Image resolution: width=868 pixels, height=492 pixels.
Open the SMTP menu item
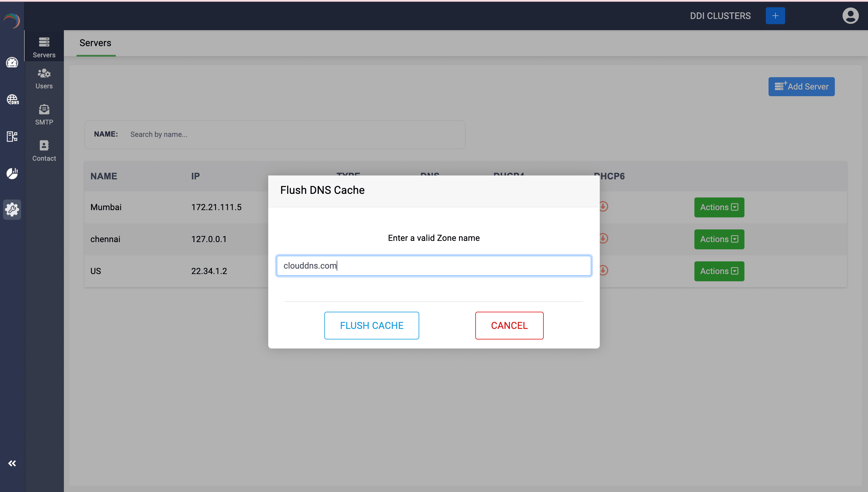coord(44,115)
